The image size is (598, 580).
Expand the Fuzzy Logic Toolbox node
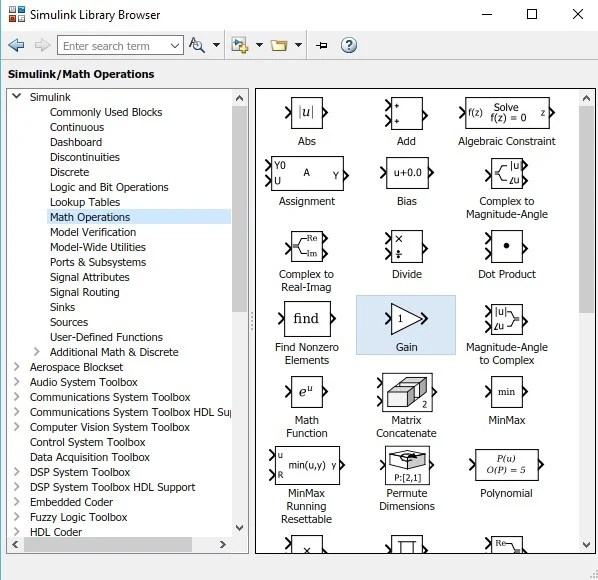coord(16,517)
